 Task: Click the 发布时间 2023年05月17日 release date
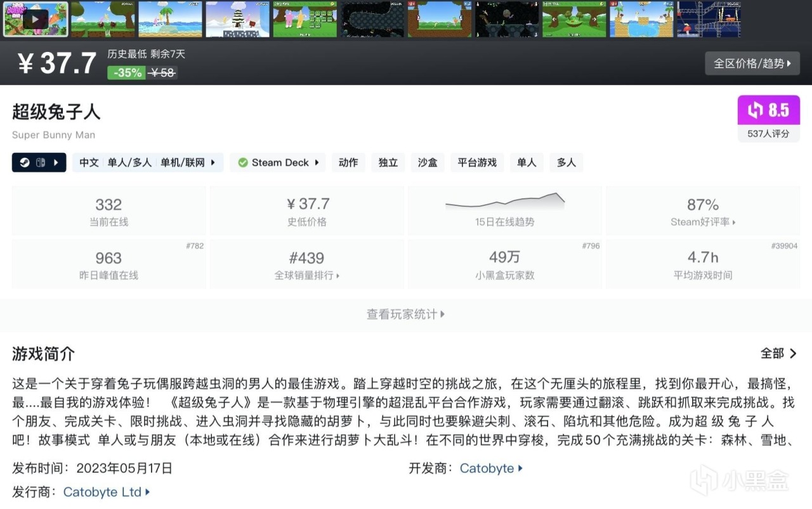93,468
